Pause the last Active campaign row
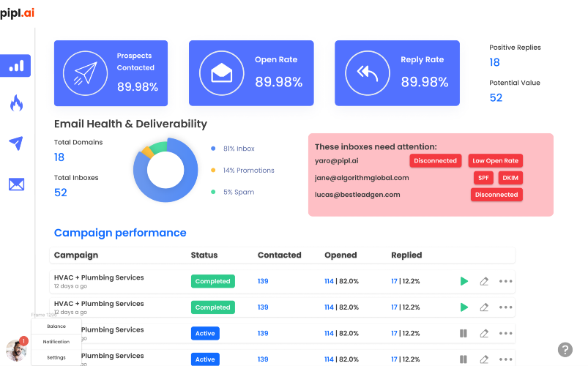588x366 pixels. click(x=464, y=359)
